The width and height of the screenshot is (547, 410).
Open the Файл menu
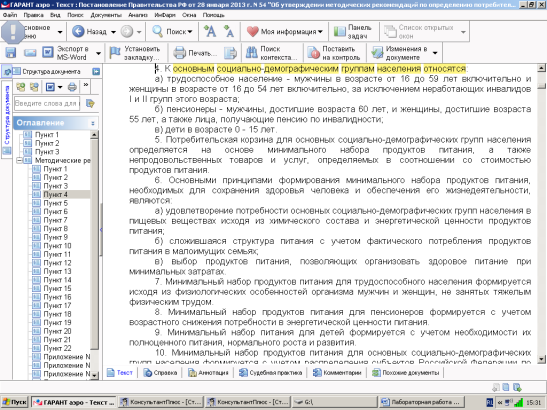pos(10,15)
